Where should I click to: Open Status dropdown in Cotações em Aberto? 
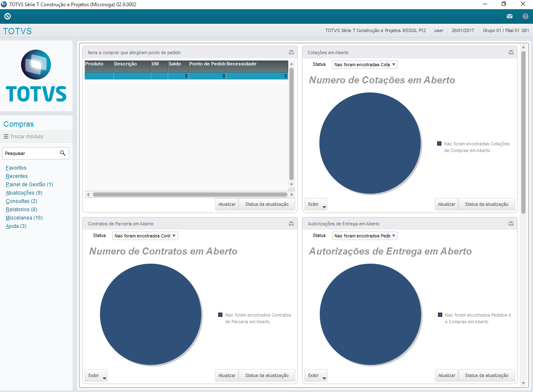[x=365, y=65]
